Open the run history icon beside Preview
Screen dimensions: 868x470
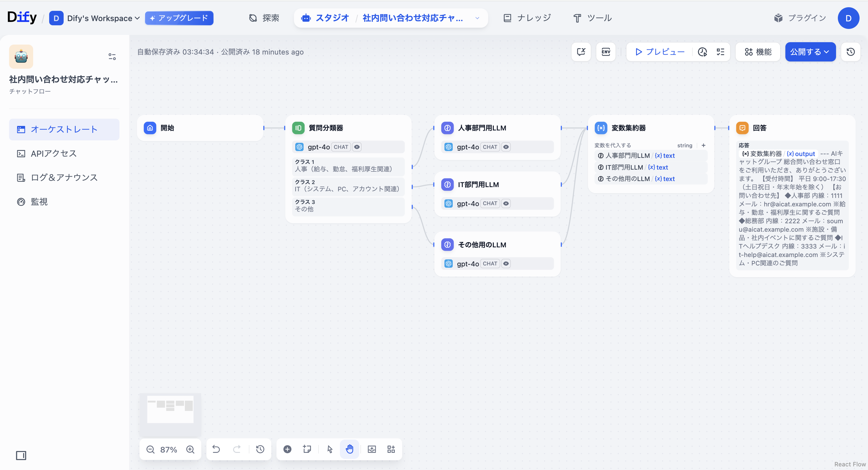tap(702, 52)
